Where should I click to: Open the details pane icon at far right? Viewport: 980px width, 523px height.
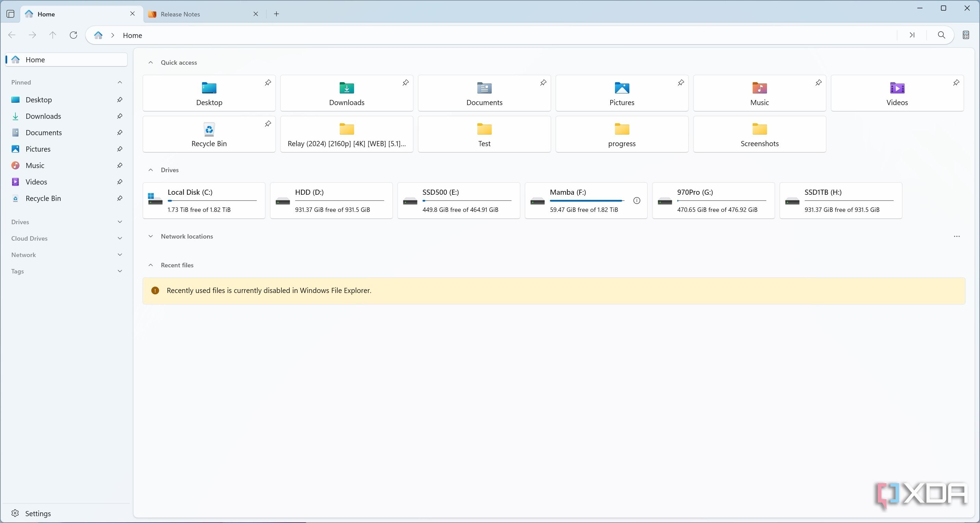coord(966,35)
